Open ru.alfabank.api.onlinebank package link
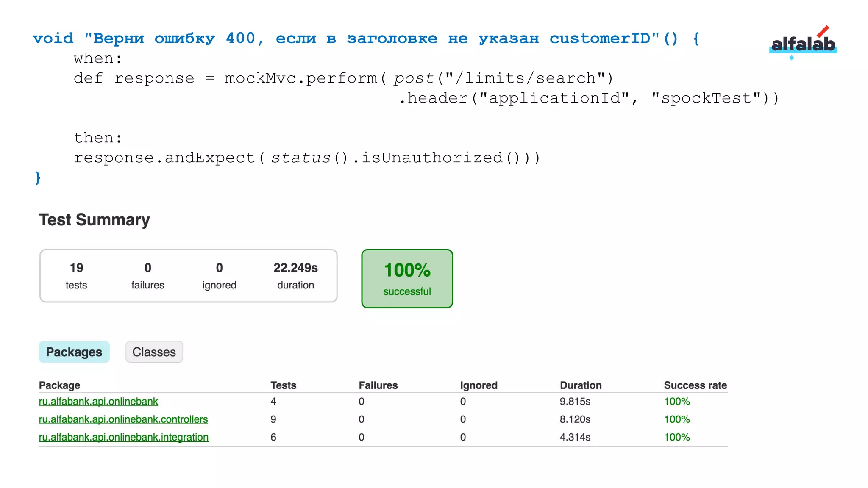The width and height of the screenshot is (868, 488). (x=98, y=401)
